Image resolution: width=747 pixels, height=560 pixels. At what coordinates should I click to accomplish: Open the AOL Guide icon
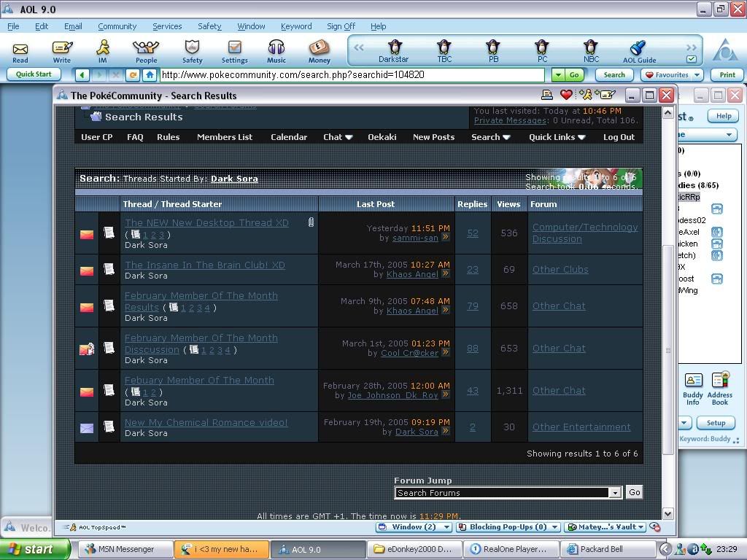(x=639, y=52)
